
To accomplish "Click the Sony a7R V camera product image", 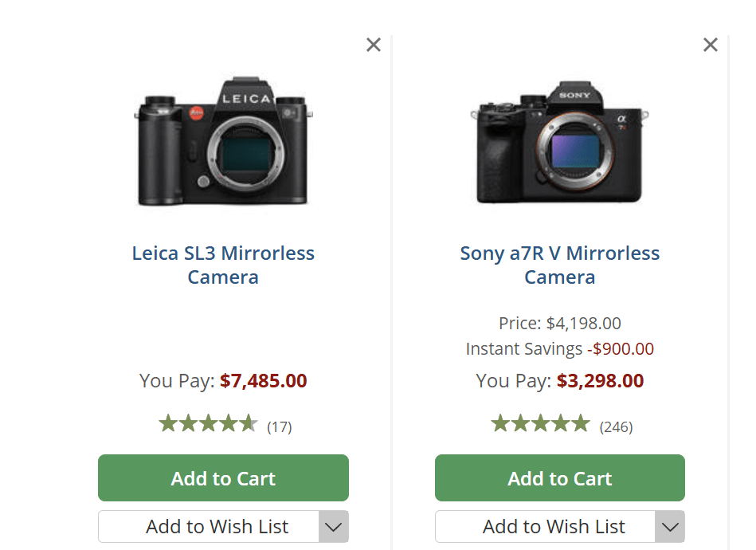I will (560, 143).
